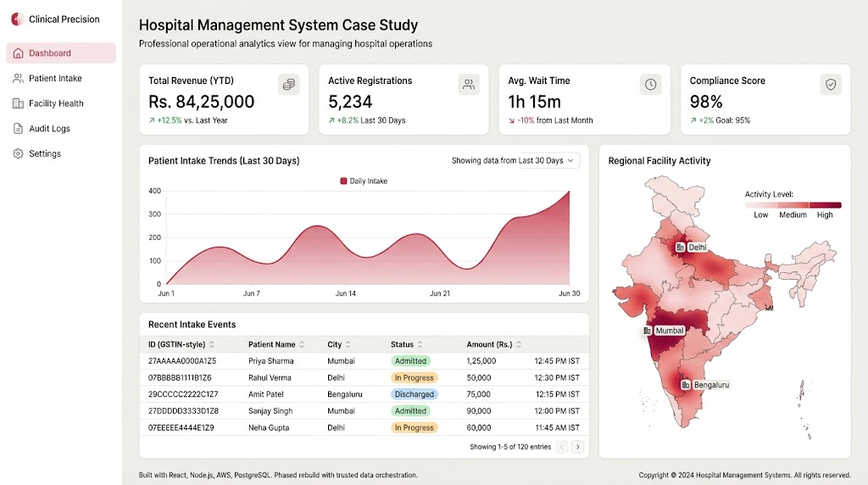The height and width of the screenshot is (485, 868).
Task: Click the 1h 15m wait time value
Action: tap(535, 102)
